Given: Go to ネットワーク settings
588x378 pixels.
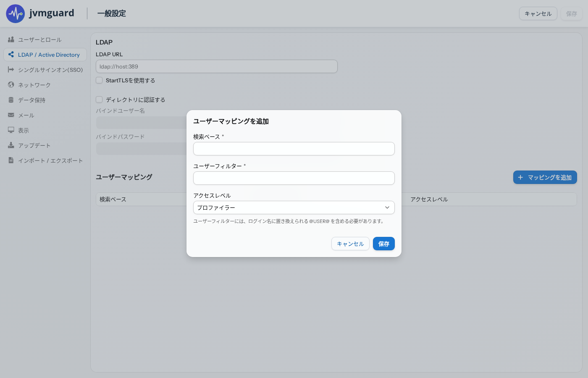Looking at the screenshot, I should tap(45, 85).
